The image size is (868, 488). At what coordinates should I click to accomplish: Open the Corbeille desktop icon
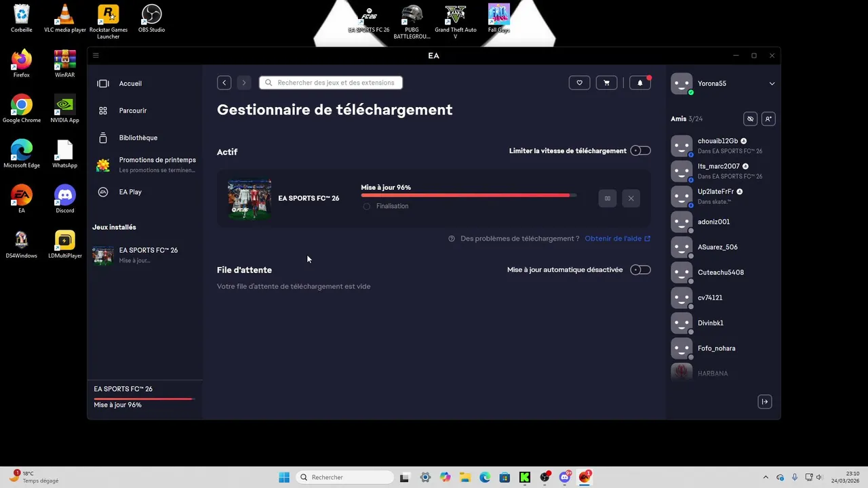click(x=22, y=18)
